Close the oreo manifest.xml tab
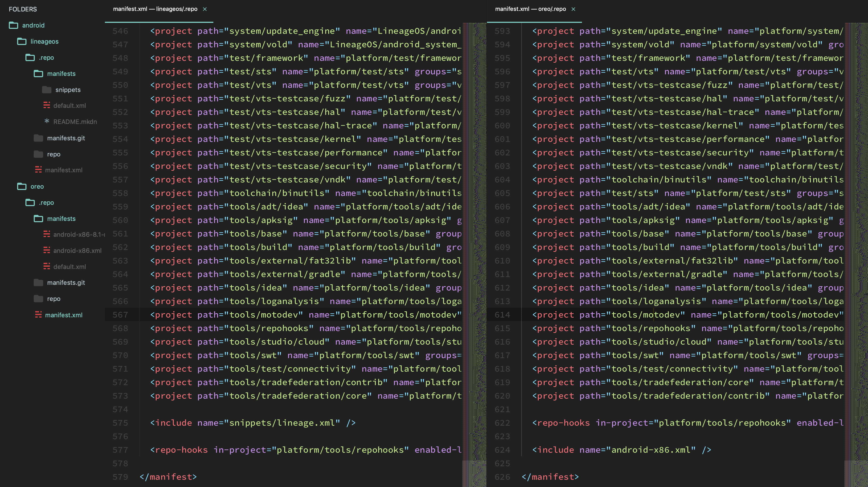The height and width of the screenshot is (487, 868). click(x=573, y=9)
